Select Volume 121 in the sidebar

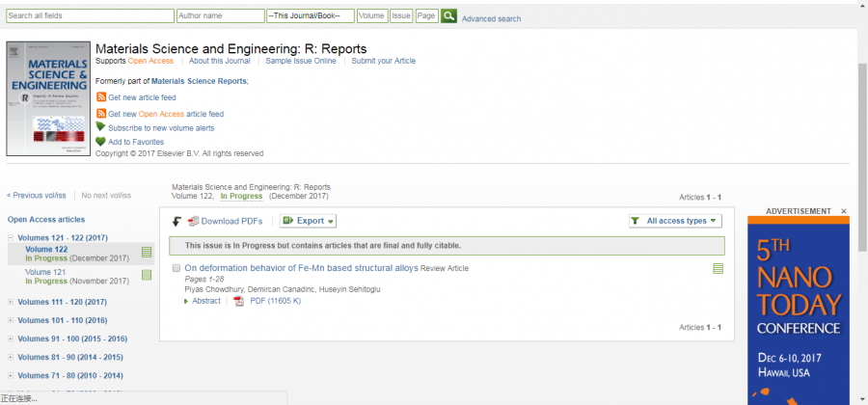(46, 272)
